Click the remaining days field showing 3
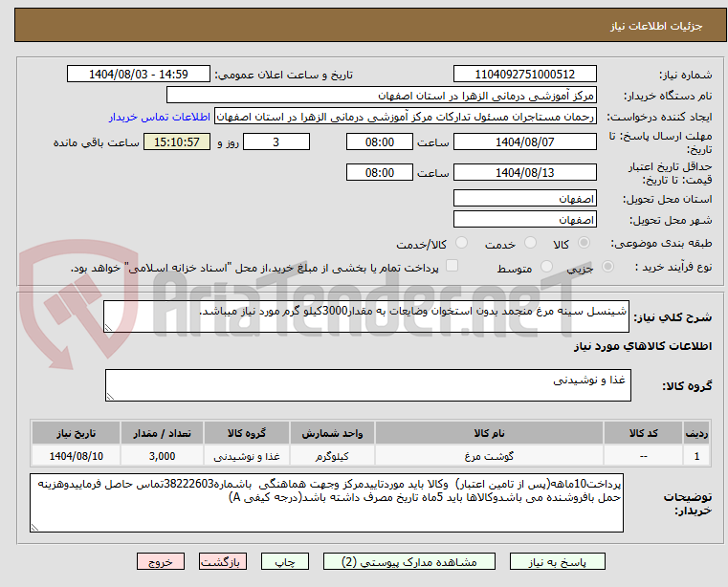Screen dimensions: 728x587 tap(276, 142)
